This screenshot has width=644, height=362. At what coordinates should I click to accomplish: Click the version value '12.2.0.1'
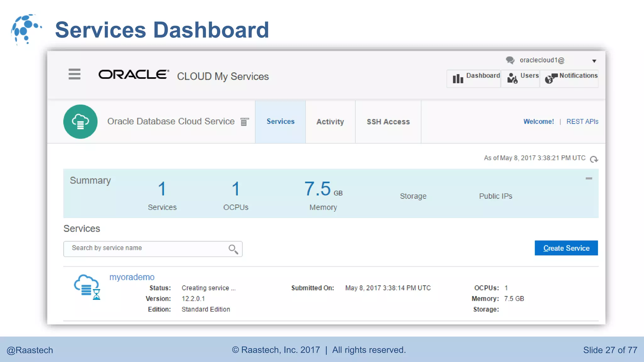tap(193, 299)
